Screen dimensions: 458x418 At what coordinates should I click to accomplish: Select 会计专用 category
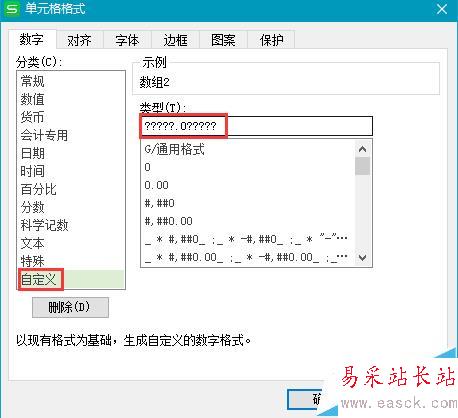[x=71, y=135]
